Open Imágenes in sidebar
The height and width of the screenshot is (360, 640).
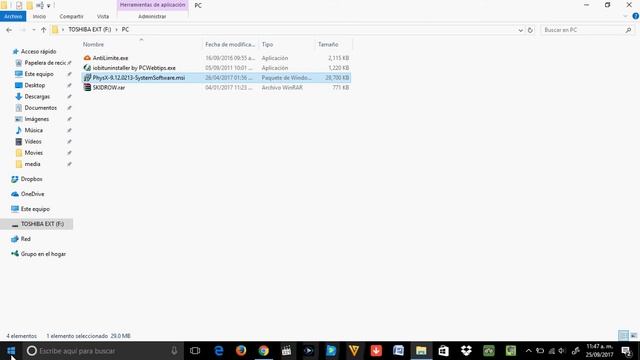click(36, 119)
